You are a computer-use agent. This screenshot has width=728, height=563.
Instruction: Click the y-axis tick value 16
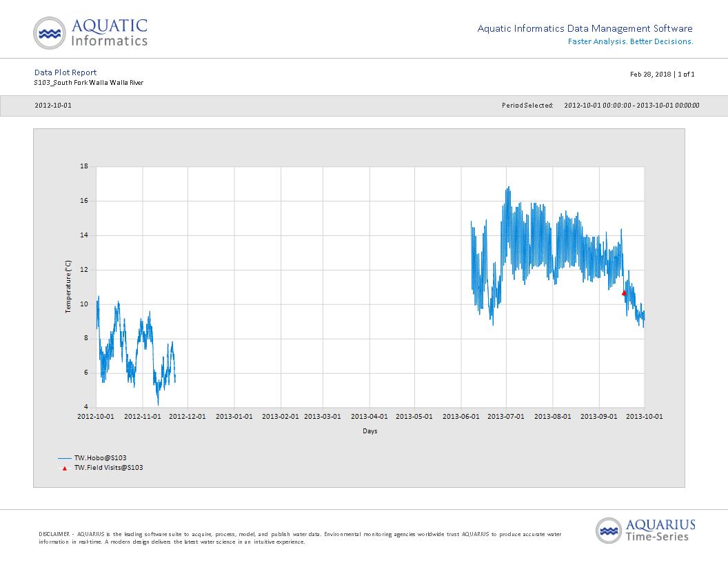tap(84, 201)
